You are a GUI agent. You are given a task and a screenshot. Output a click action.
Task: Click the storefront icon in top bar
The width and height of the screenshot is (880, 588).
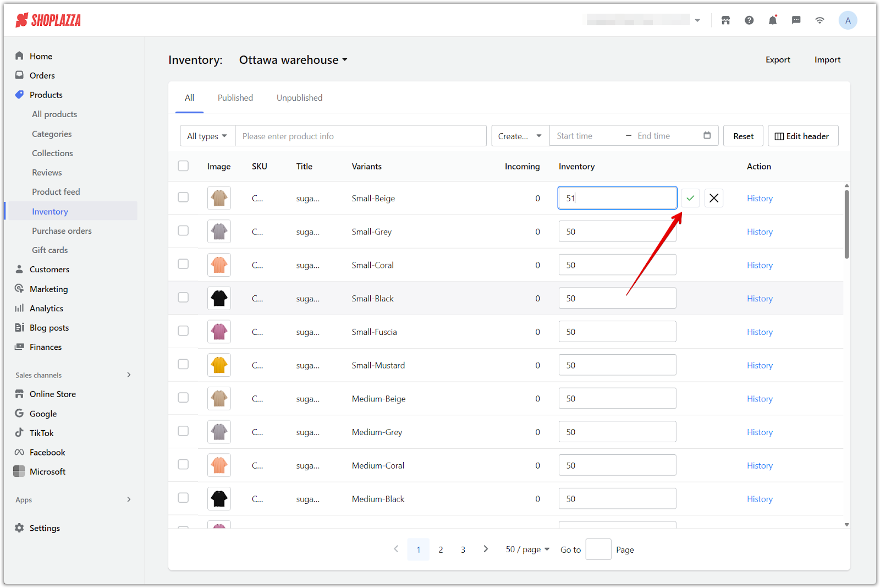[726, 20]
